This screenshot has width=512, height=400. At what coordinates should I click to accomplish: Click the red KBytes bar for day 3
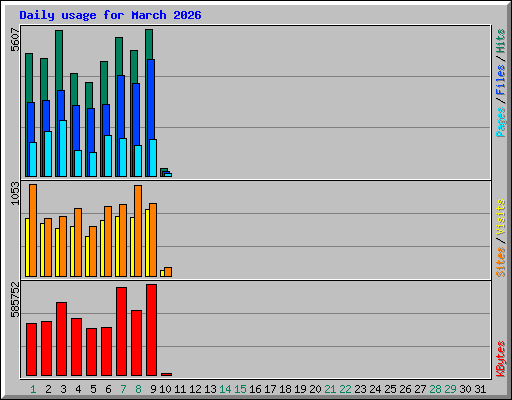click(61, 339)
